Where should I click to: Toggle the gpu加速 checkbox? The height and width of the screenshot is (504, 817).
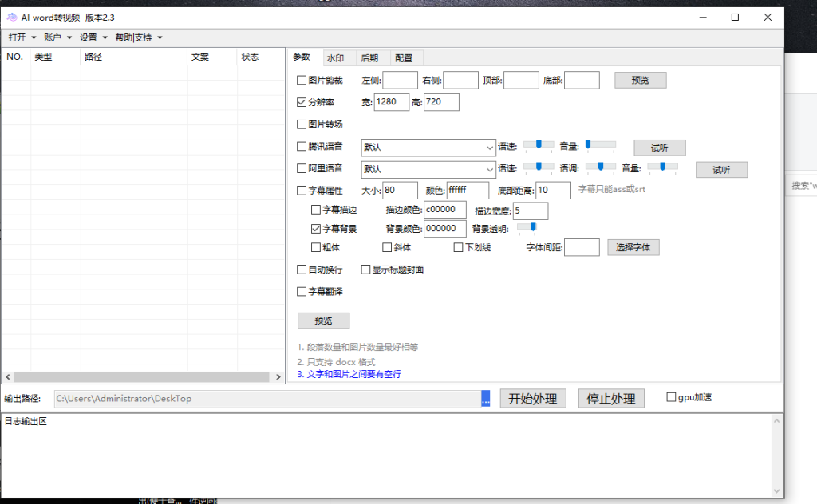[671, 398]
